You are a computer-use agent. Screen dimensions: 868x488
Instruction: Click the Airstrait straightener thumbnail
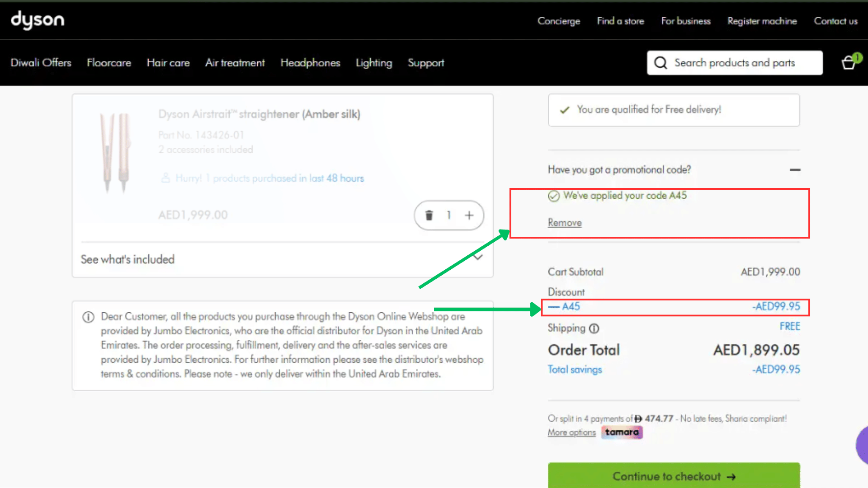click(x=115, y=151)
